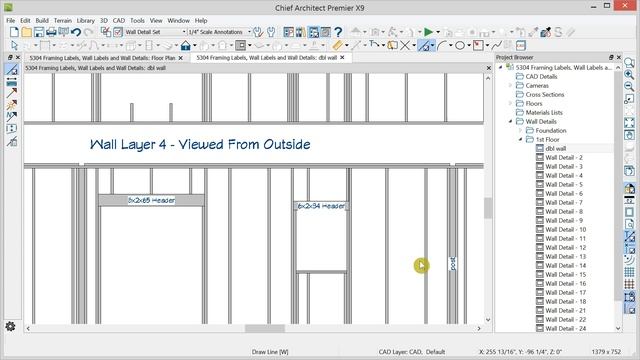640x360 pixels.
Task: Select the Spline tool
Action: point(496,45)
